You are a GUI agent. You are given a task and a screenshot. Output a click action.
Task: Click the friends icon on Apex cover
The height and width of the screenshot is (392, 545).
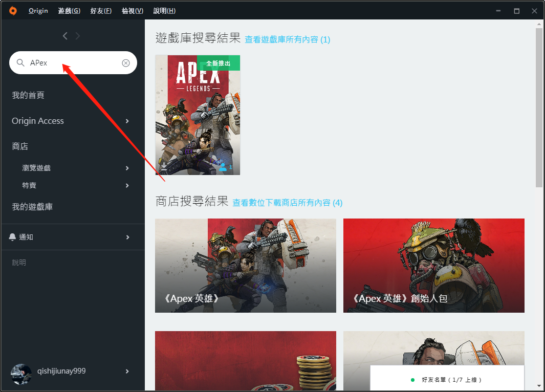[x=223, y=167]
